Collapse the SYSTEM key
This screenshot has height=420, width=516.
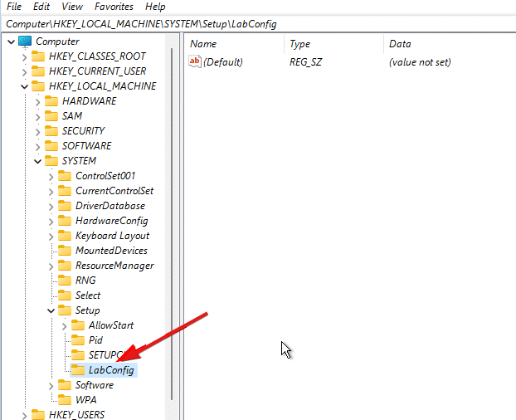click(37, 161)
